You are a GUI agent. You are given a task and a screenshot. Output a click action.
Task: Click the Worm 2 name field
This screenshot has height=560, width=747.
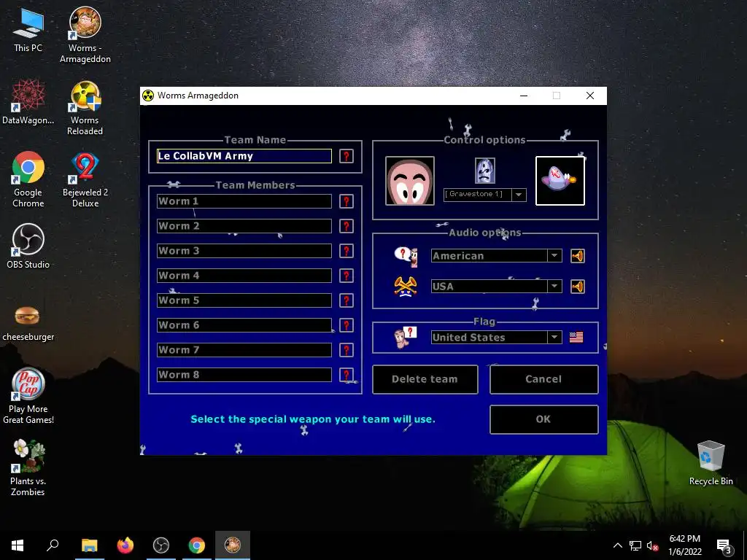(244, 226)
